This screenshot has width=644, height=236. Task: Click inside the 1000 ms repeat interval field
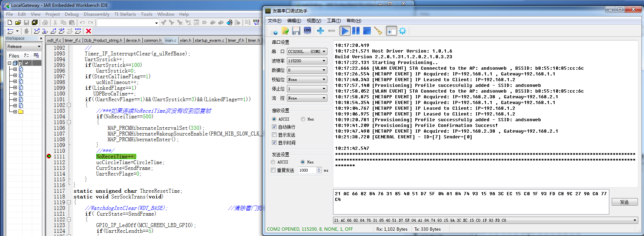(307, 170)
